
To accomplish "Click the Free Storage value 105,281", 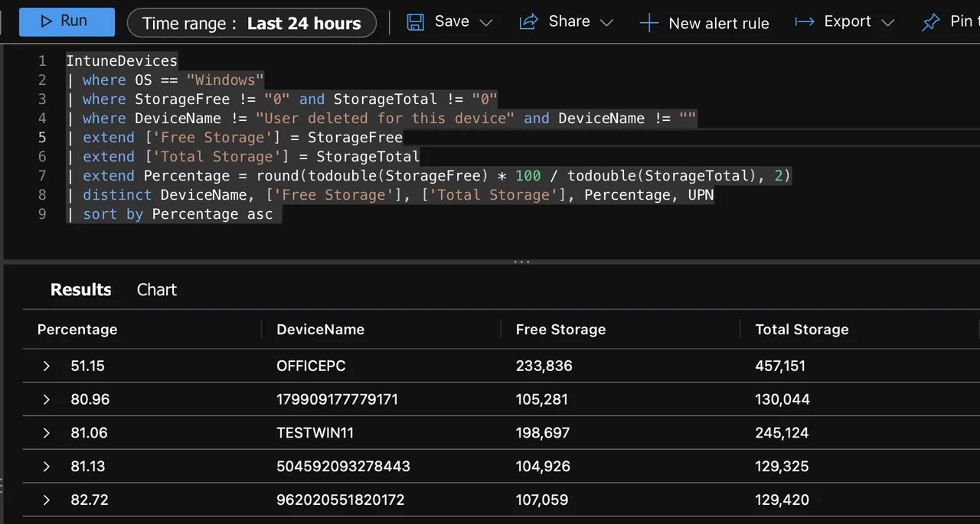I will [x=543, y=399].
